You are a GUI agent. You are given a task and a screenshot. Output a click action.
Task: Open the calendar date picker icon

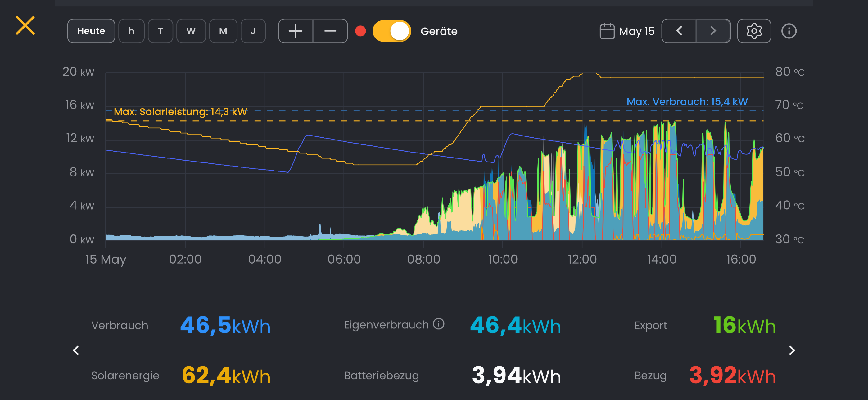(x=607, y=31)
